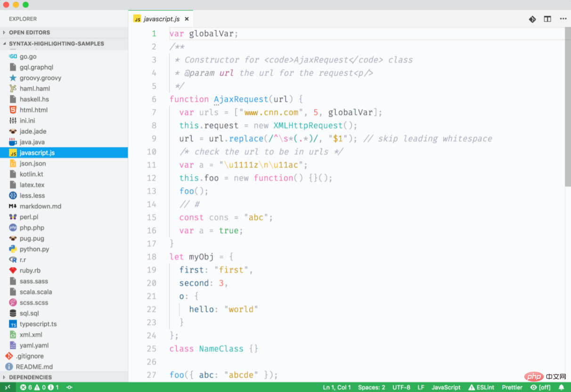This screenshot has width=571, height=392.
Task: Open python.py in the explorer
Action: point(34,249)
